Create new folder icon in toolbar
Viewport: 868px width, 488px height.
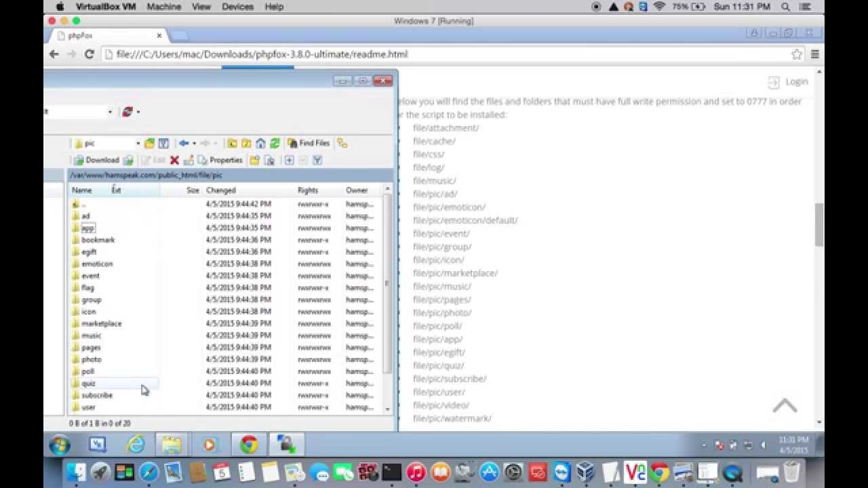(x=254, y=160)
